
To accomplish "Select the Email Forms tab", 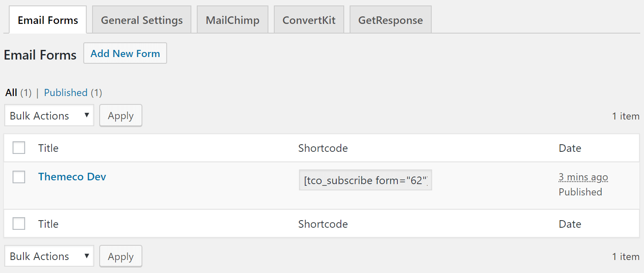I will (x=47, y=19).
